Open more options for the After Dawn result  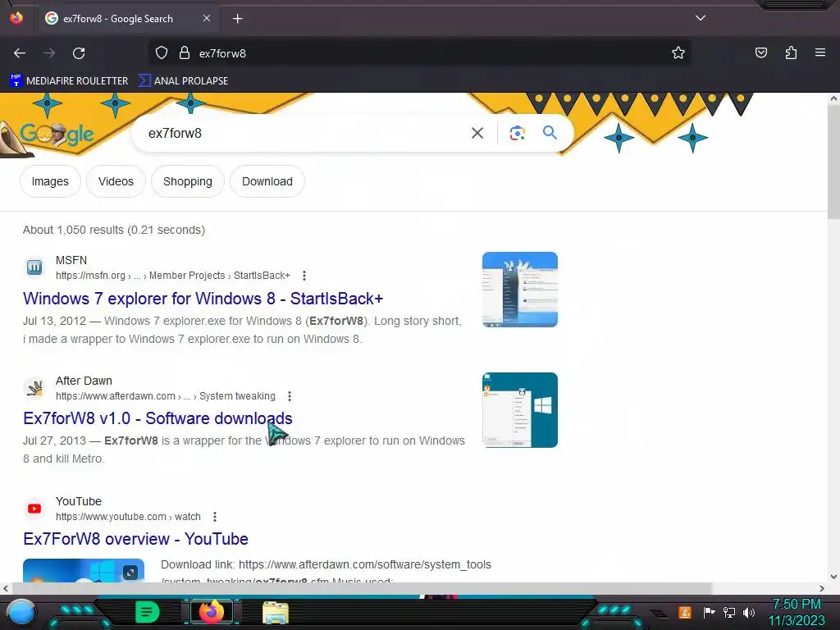pyautogui.click(x=290, y=396)
